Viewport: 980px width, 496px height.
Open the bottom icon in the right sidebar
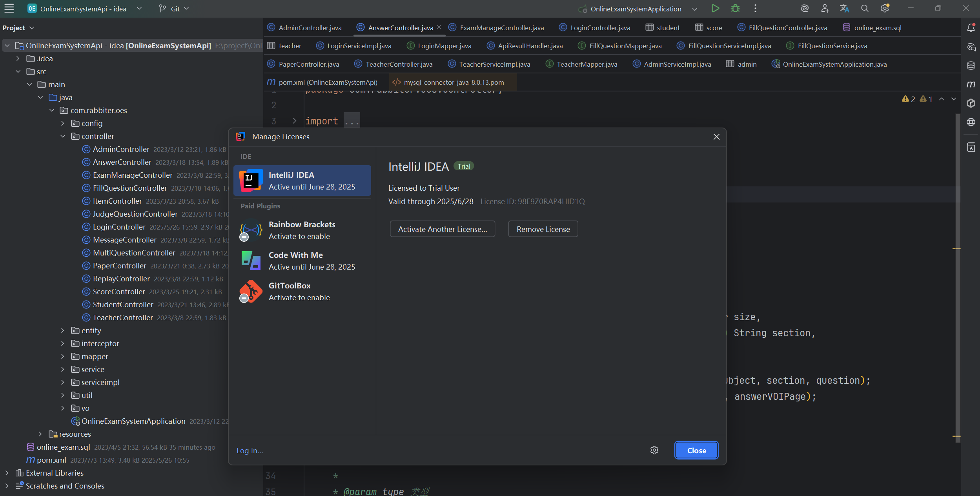tap(971, 148)
